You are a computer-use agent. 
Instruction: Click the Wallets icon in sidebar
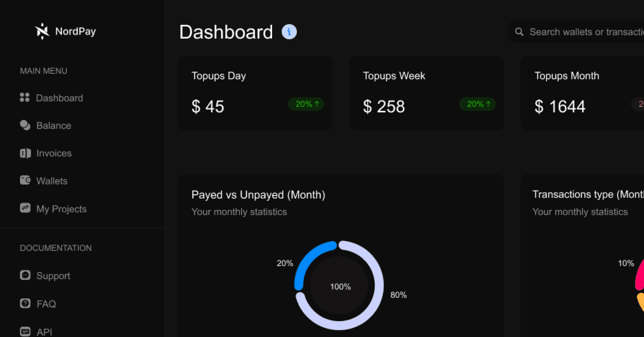(x=25, y=180)
